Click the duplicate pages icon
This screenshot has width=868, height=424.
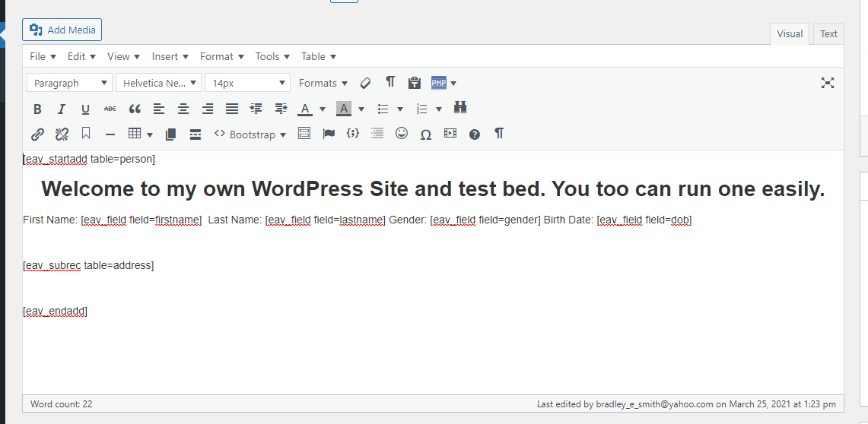[170, 134]
